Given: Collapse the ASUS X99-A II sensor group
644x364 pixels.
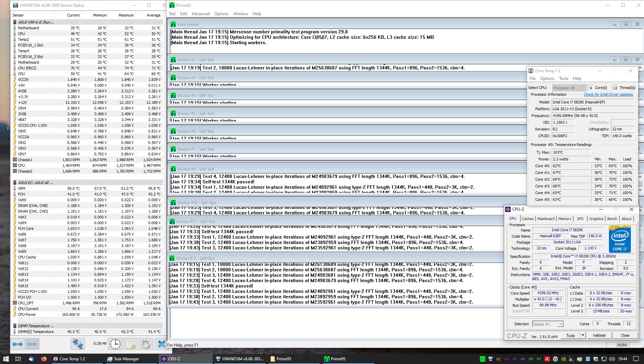Looking at the screenshot, I should click(x=14, y=22).
